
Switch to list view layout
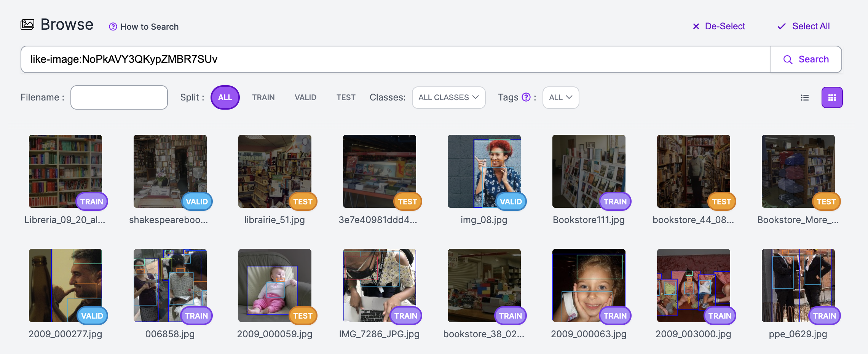pos(804,98)
